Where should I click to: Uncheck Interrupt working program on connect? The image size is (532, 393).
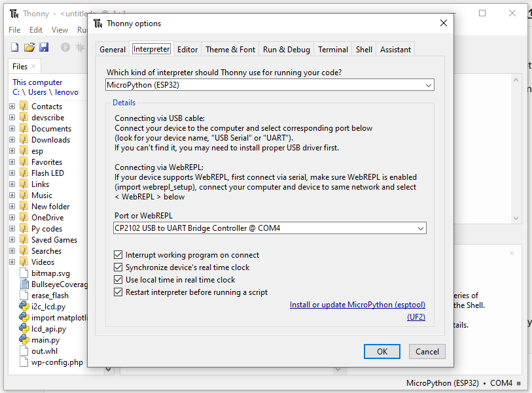(x=118, y=255)
